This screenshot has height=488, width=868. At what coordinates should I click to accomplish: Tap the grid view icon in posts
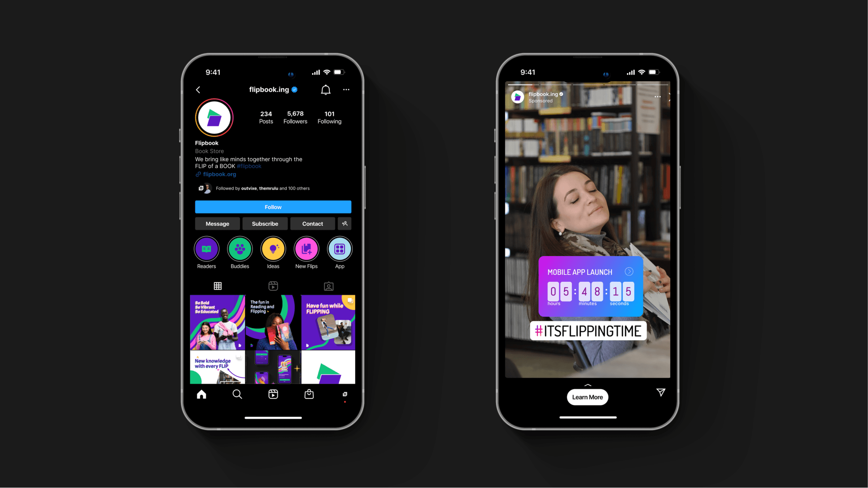218,285
